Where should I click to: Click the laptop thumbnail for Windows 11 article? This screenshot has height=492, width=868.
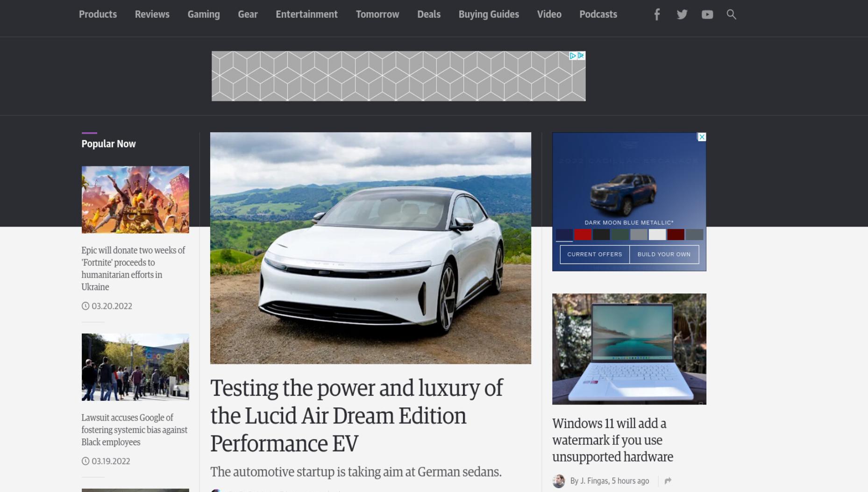coord(629,349)
